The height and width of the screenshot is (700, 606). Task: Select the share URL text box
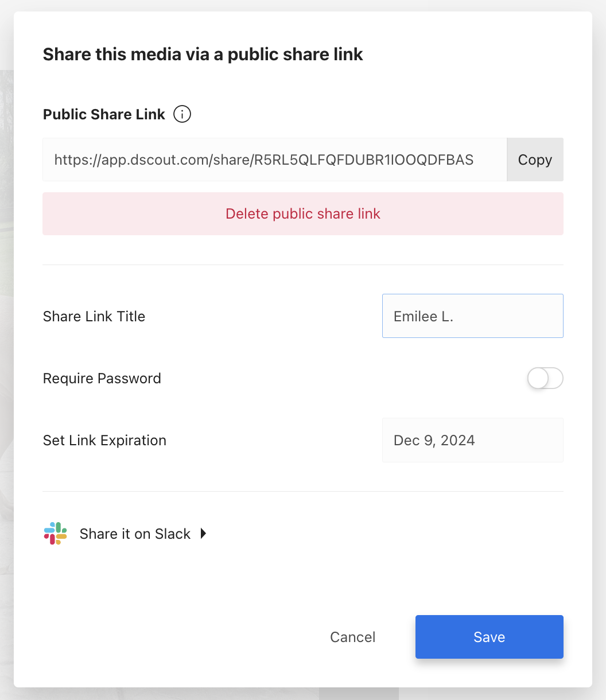[x=274, y=159]
